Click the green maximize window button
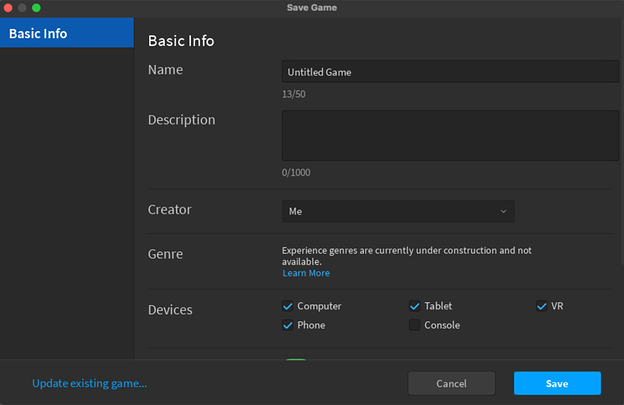Image resolution: width=624 pixels, height=405 pixels. point(36,8)
